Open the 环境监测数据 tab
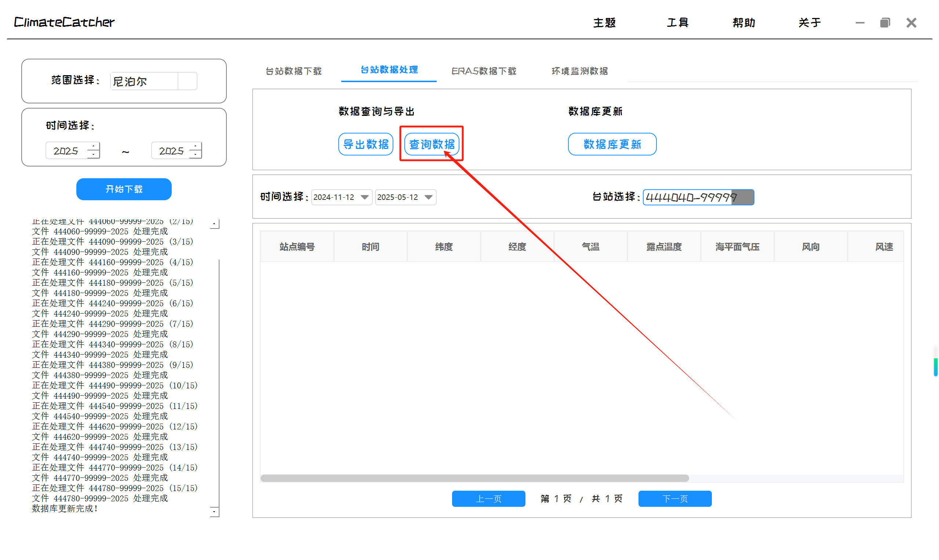The width and height of the screenshot is (939, 560). (579, 71)
